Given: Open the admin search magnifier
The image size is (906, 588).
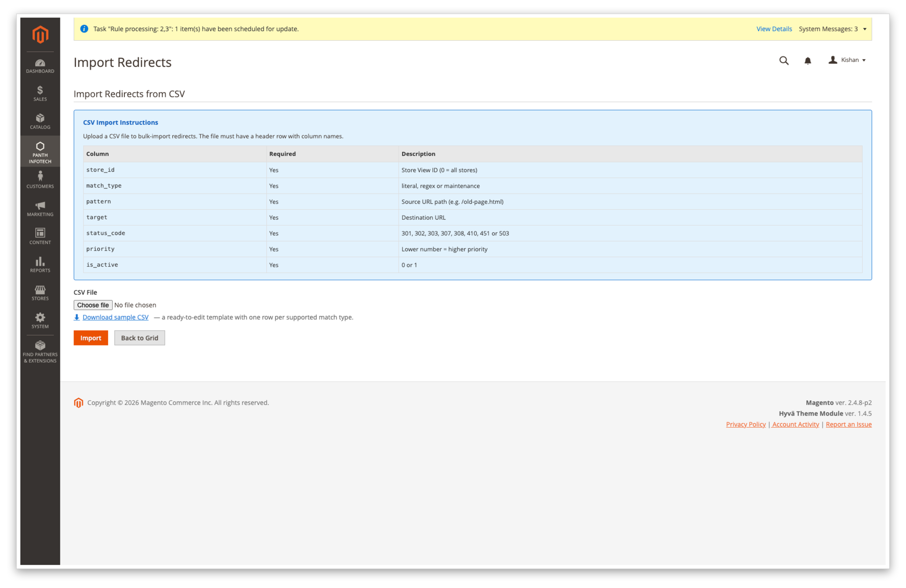Looking at the screenshot, I should click(784, 60).
